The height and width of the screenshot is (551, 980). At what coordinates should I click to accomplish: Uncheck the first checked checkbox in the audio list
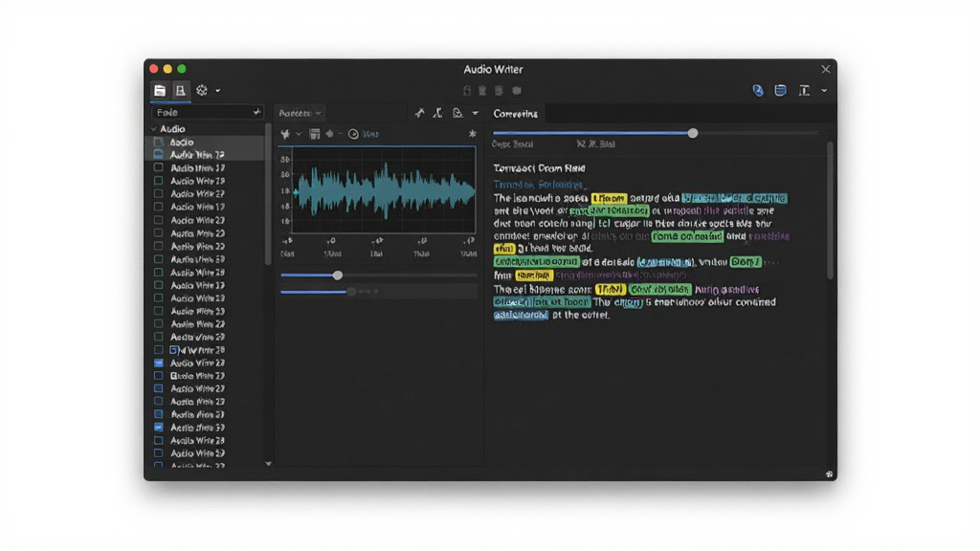tap(159, 363)
